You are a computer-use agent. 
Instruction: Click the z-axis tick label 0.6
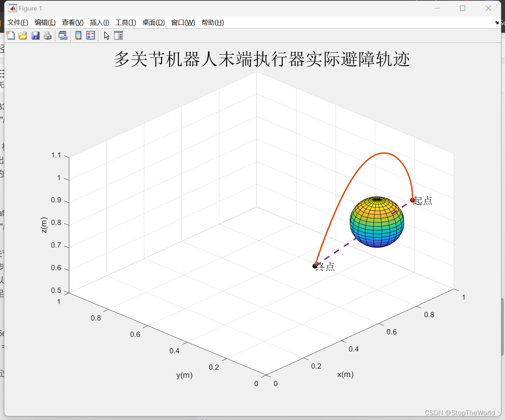click(56, 268)
